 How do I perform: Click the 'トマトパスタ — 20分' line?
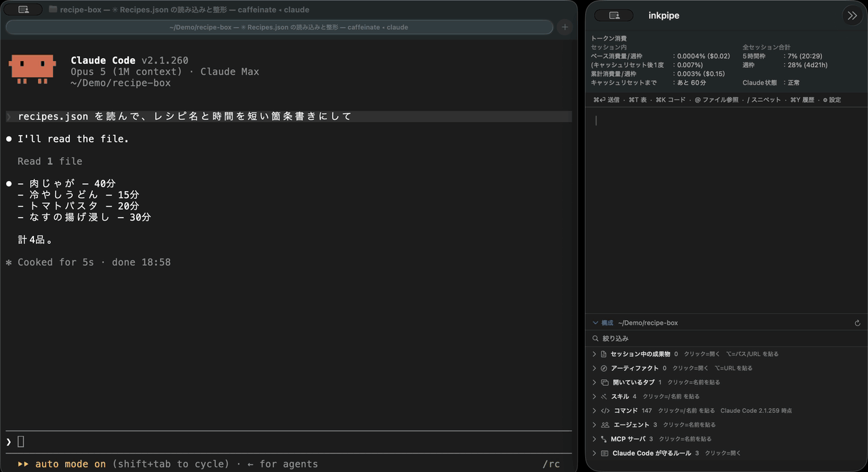click(78, 206)
